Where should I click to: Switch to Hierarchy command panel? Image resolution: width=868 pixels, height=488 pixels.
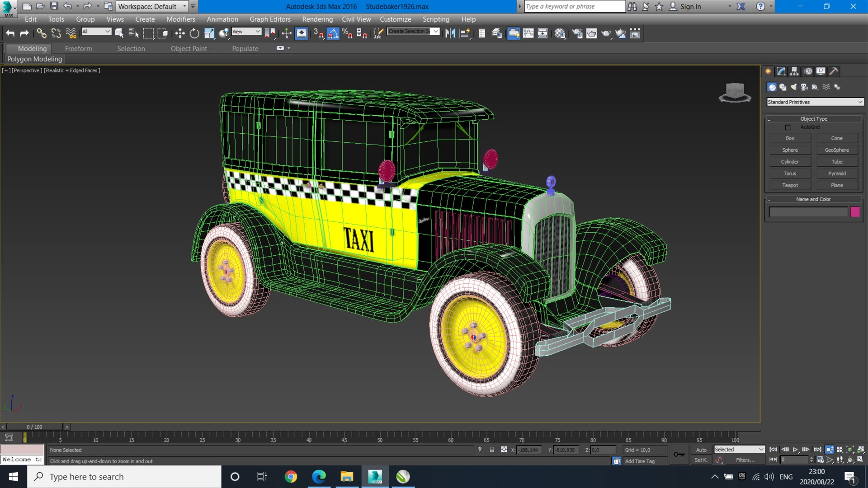794,71
